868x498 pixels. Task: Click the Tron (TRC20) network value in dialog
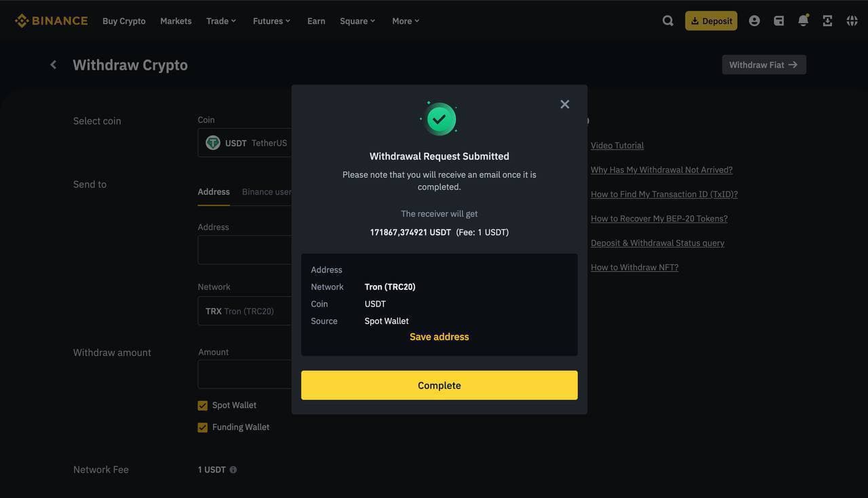[x=390, y=287]
